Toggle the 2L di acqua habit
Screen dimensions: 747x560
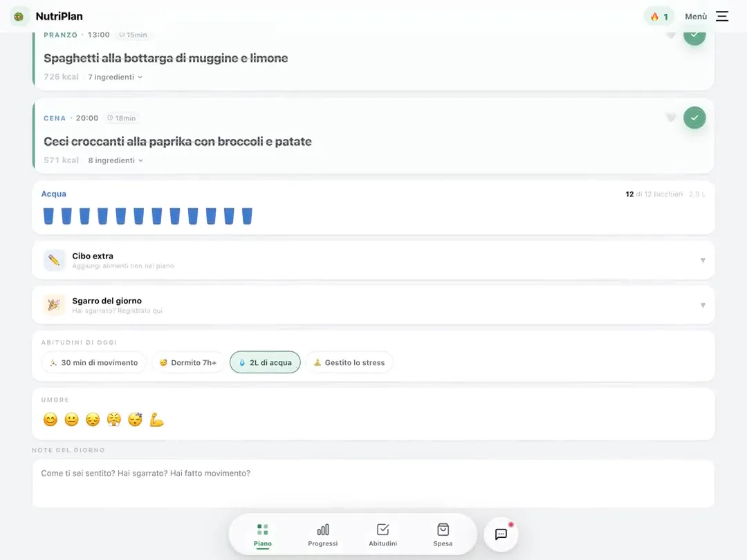tap(265, 362)
